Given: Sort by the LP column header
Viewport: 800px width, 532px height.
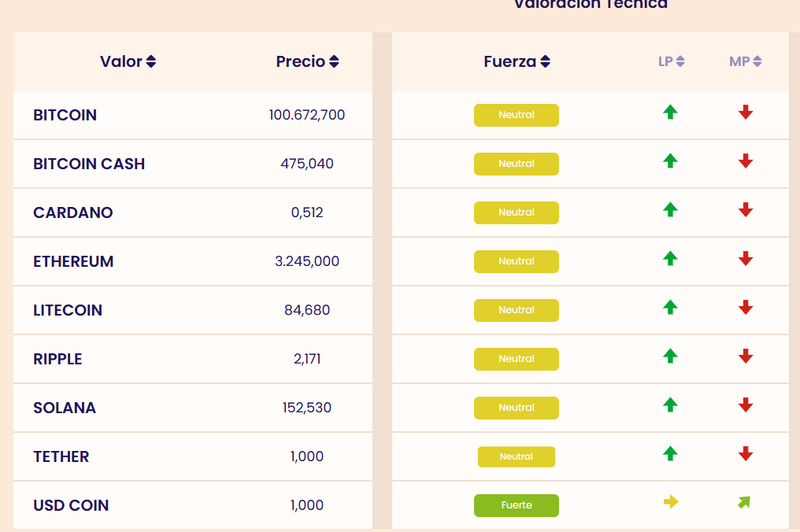Looking at the screenshot, I should 672,61.
